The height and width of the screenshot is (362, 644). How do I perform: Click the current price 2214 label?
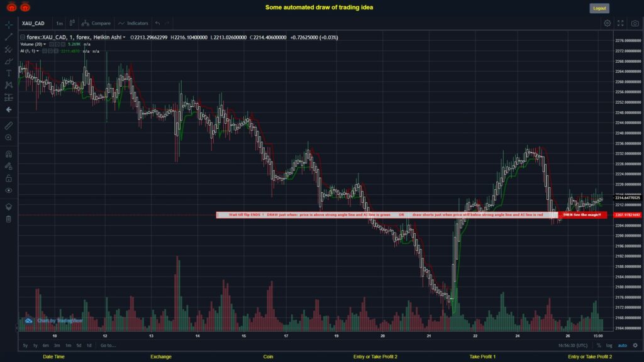(x=627, y=198)
